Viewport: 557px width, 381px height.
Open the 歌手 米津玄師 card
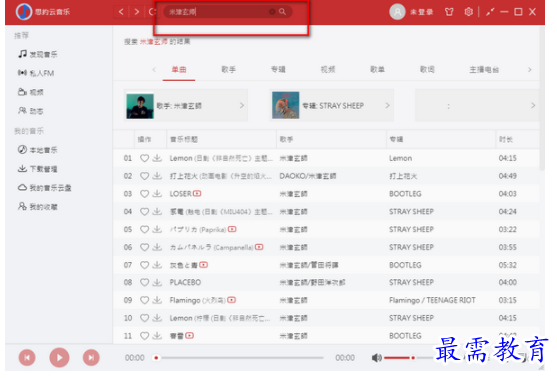click(186, 106)
